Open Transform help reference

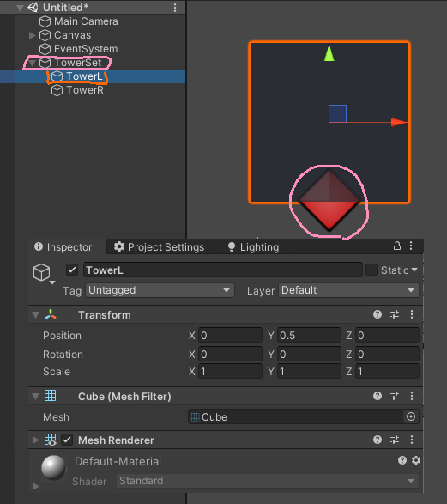(378, 314)
